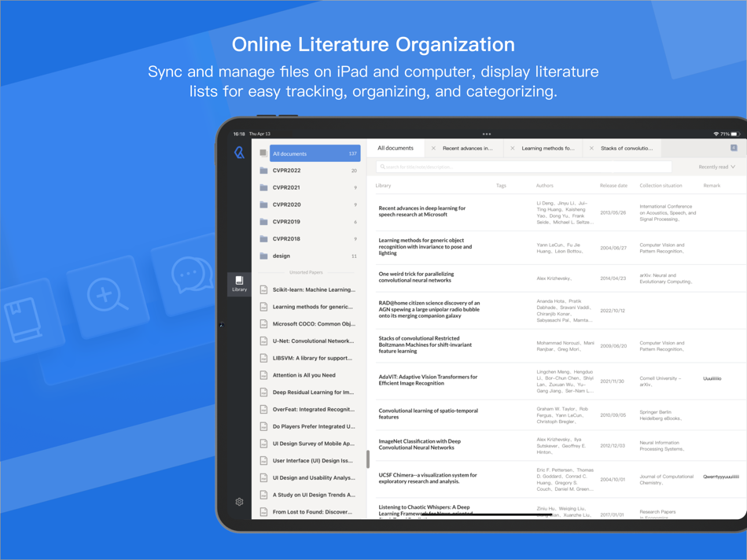Image resolution: width=747 pixels, height=560 pixels.
Task: Open the app logo icon in sidebar
Action: click(239, 153)
